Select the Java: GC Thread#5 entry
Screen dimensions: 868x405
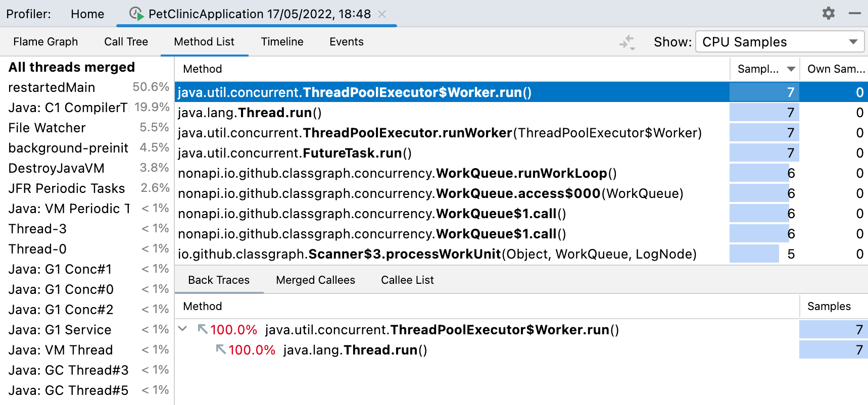(x=87, y=390)
